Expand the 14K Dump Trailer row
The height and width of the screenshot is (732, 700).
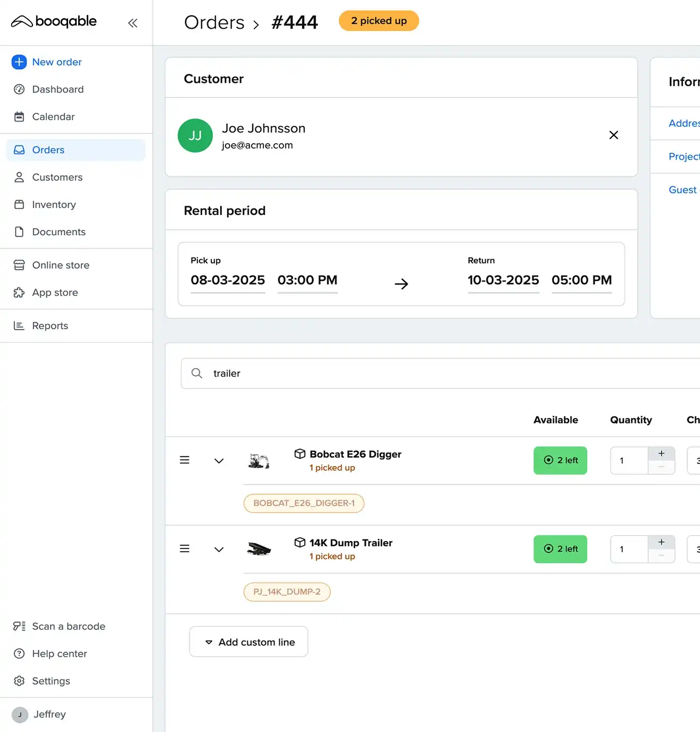[x=219, y=549]
